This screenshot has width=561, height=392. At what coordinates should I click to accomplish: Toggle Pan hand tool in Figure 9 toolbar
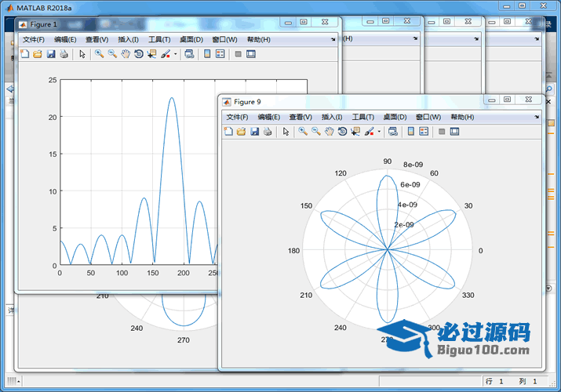click(x=330, y=132)
